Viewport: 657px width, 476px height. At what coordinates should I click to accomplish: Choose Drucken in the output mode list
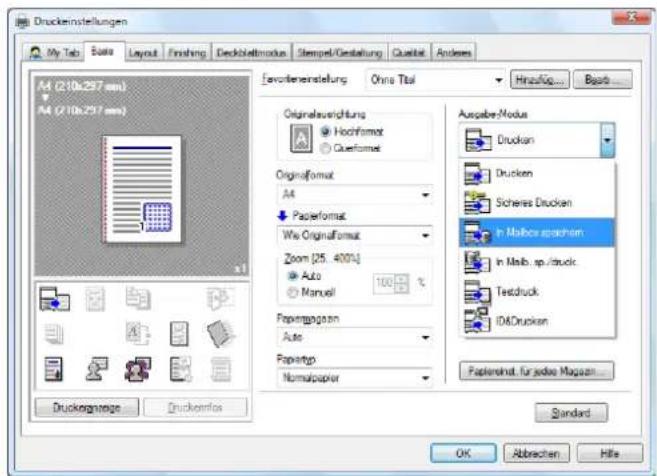(537, 173)
